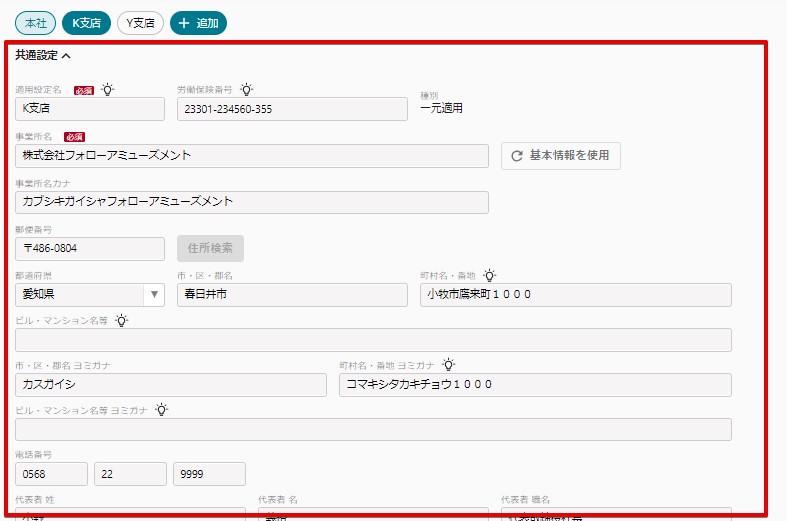Click the 電話番号 label
787x521 pixels.
33,455
